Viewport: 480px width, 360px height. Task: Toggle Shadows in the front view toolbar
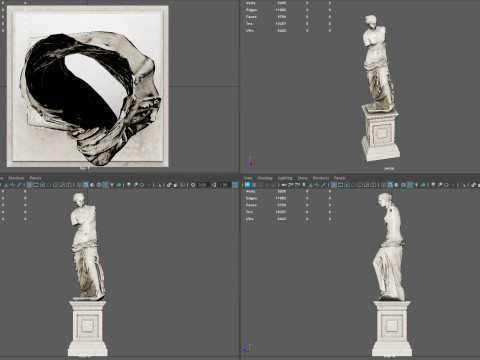click(x=119, y=185)
